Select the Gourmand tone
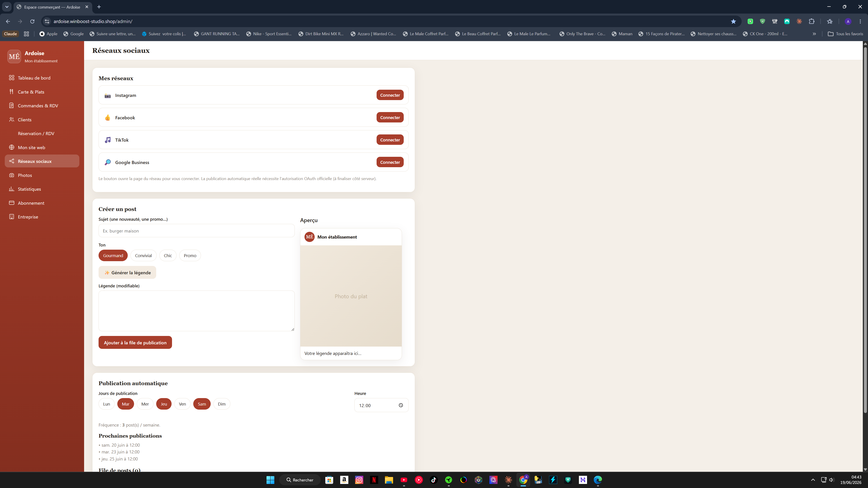The width and height of the screenshot is (868, 488). point(113,255)
